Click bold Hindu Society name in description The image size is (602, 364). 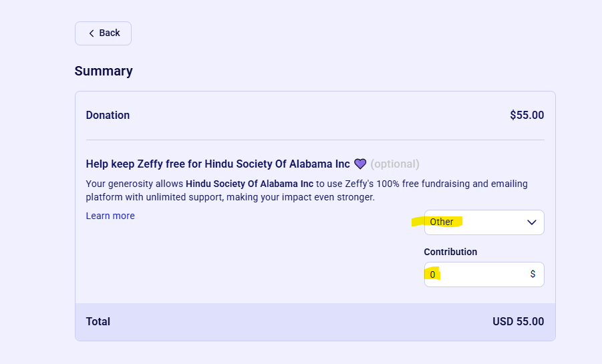pyautogui.click(x=250, y=184)
